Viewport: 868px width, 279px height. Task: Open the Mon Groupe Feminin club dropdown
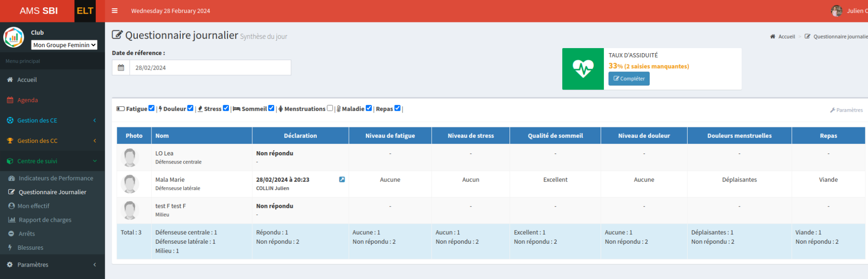pyautogui.click(x=64, y=45)
